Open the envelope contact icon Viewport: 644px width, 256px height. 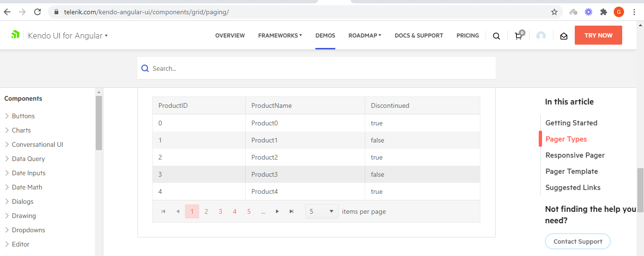pos(564,36)
